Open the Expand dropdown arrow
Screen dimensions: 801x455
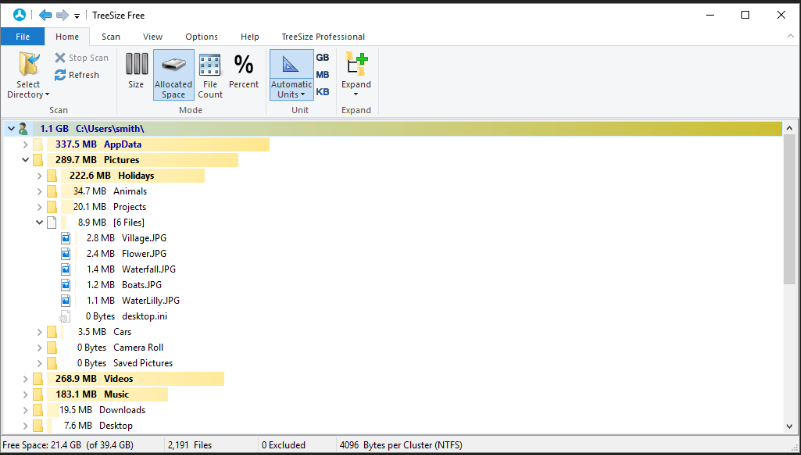[356, 94]
